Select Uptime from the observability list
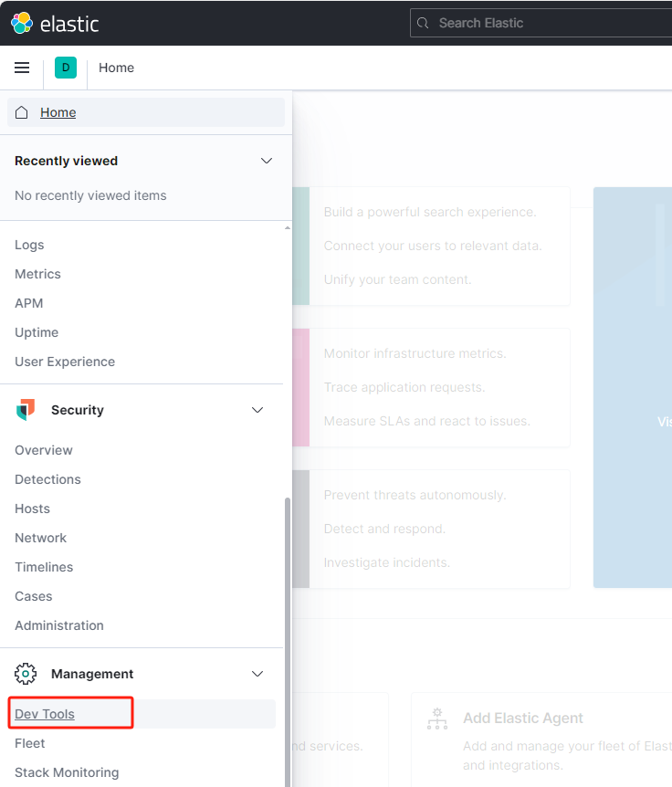672x787 pixels. pos(36,331)
